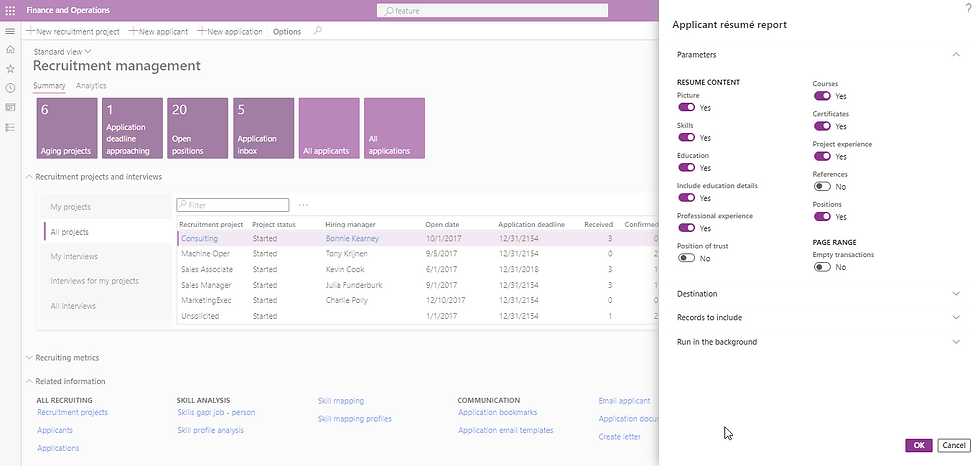Toggle the Courses switch

coord(822,96)
